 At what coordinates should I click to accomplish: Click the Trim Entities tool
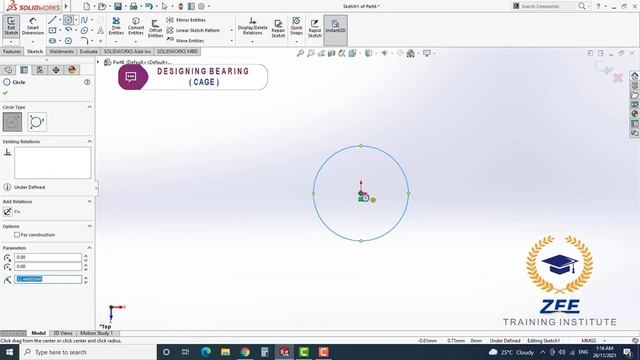tap(116, 26)
